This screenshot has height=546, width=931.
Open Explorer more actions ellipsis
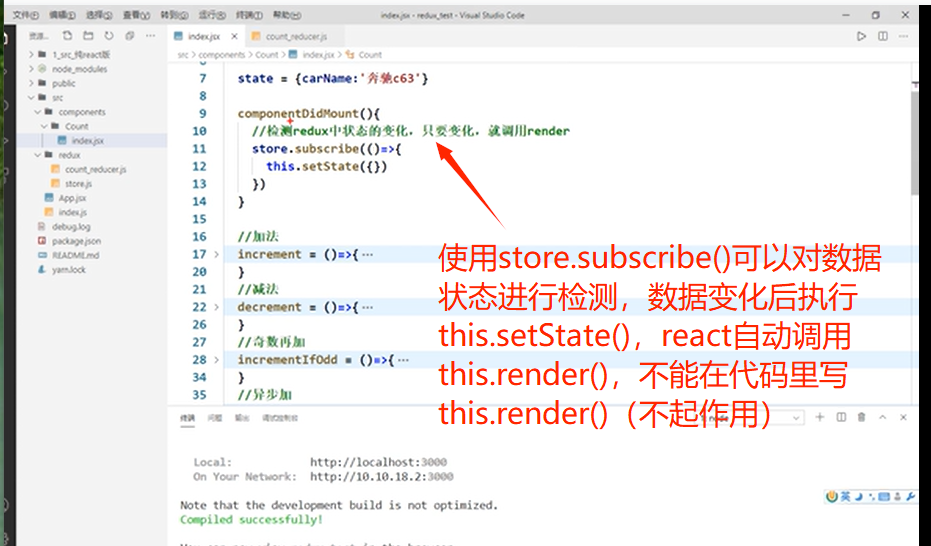pos(150,36)
